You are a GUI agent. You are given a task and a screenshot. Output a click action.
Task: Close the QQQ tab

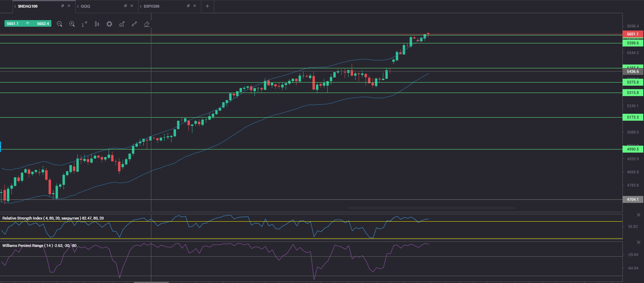[x=132, y=6]
